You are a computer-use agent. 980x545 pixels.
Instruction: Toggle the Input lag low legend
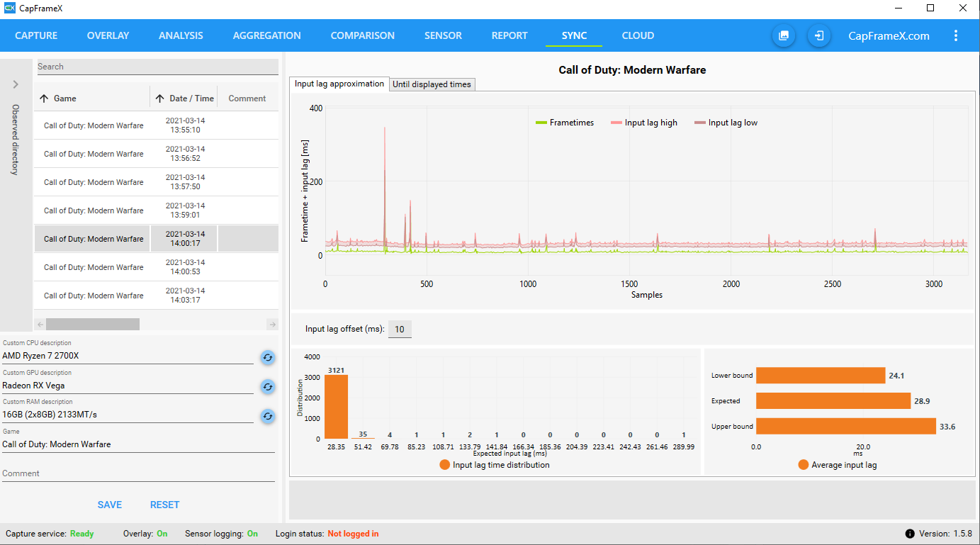point(726,123)
